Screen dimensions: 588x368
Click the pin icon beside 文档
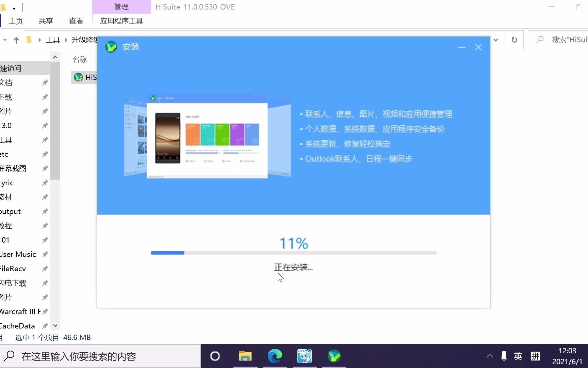45,82
